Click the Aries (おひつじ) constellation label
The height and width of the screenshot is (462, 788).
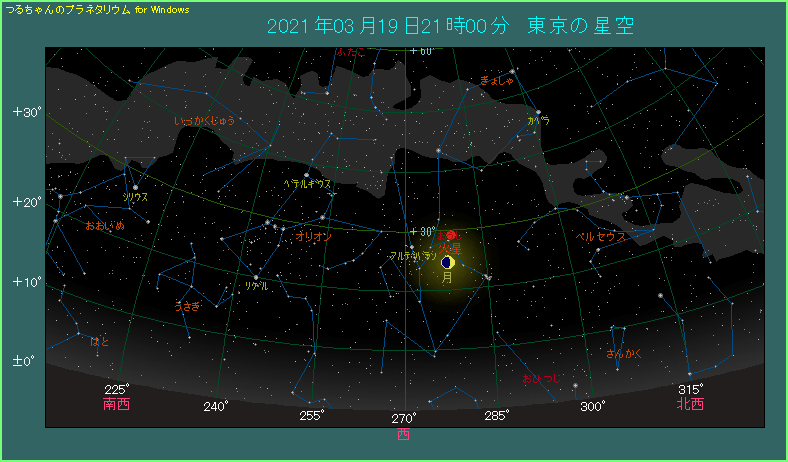[541, 378]
